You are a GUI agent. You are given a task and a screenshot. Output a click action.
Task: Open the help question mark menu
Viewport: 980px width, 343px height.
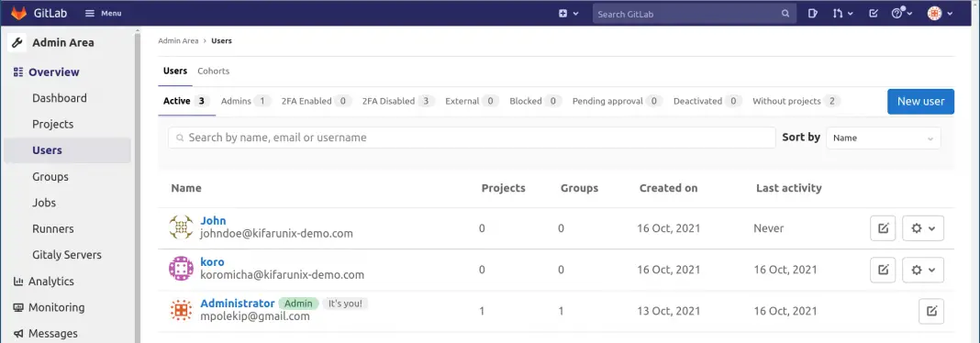(x=902, y=13)
